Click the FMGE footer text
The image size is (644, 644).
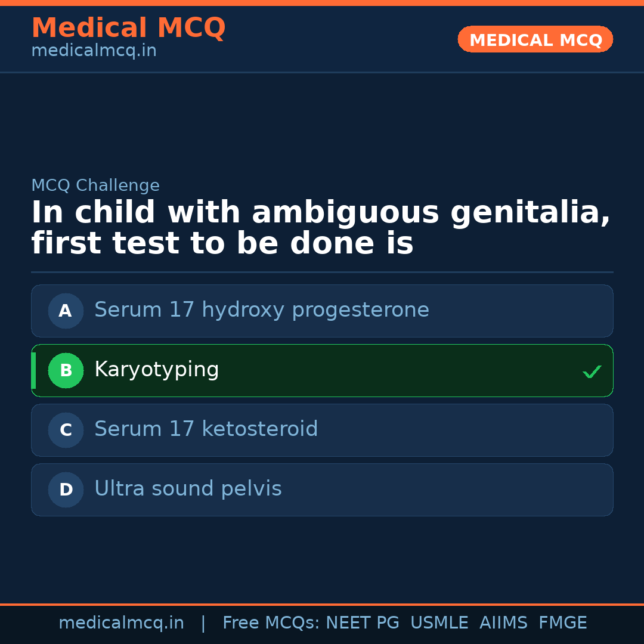tap(562, 623)
